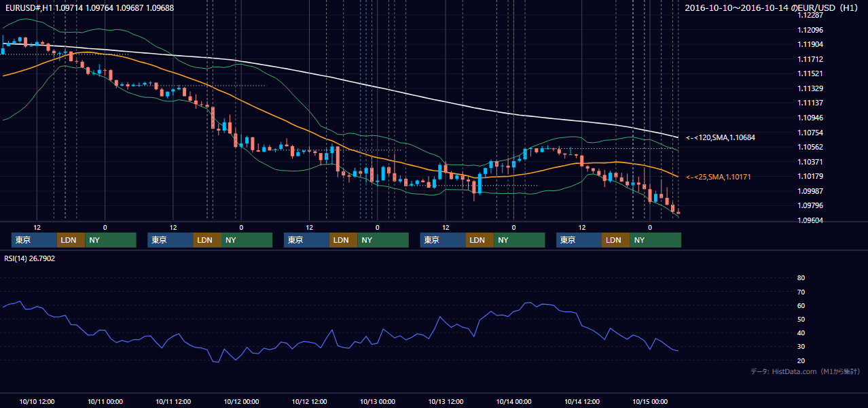Click the 10/14 00:00 time label
Viewport: 868px width, 408px height.
(x=513, y=401)
